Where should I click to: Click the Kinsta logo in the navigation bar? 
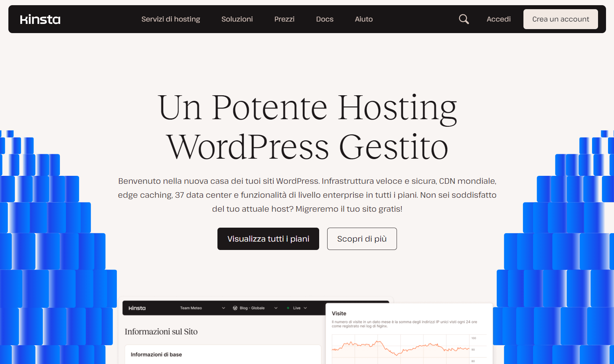click(40, 19)
